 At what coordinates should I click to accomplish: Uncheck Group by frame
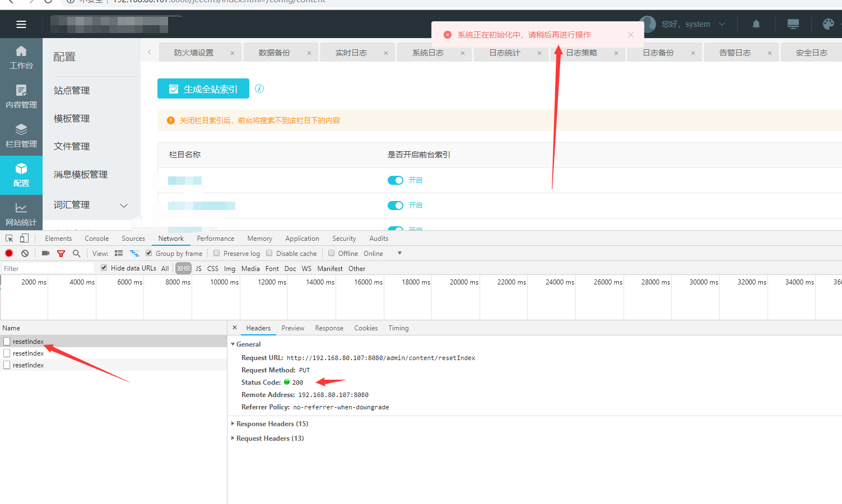pyautogui.click(x=149, y=253)
